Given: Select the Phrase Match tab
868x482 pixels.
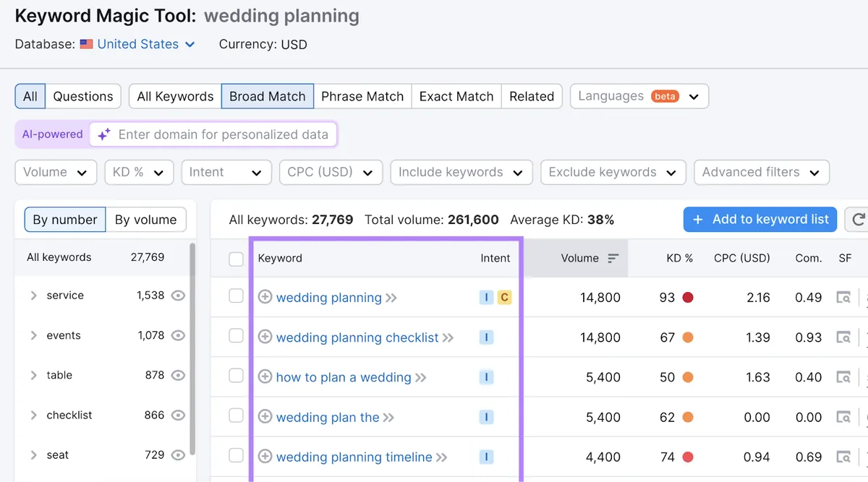Looking at the screenshot, I should pyautogui.click(x=362, y=96).
